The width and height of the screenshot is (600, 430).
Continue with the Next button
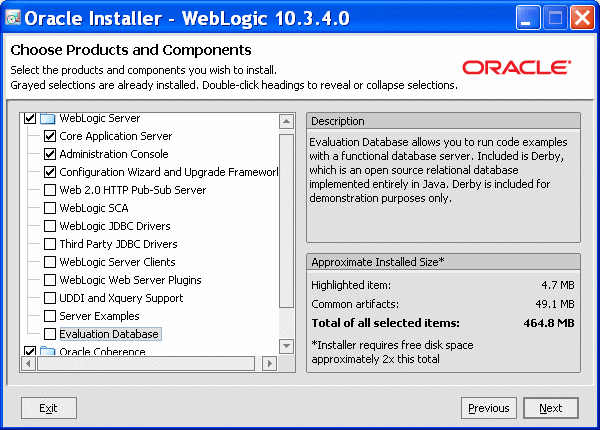pos(551,408)
